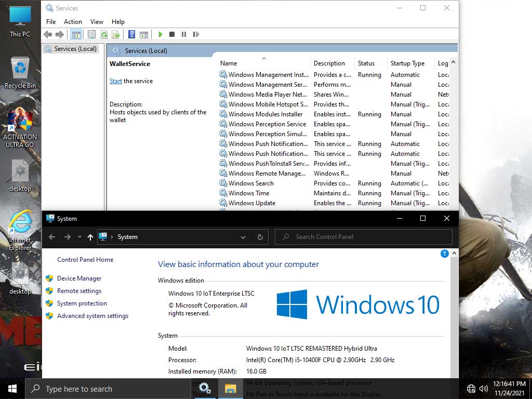Select Windows Perception Service row
The height and width of the screenshot is (399, 532).
coord(334,124)
